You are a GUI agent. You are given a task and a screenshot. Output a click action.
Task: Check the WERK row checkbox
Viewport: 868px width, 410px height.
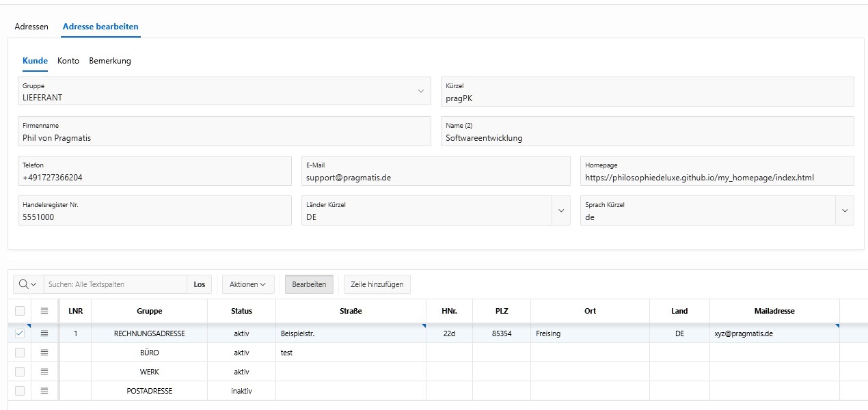(x=20, y=372)
